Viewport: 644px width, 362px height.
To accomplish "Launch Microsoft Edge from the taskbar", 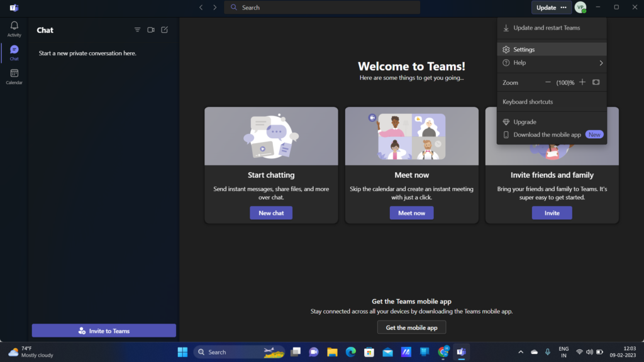I will click(x=351, y=352).
